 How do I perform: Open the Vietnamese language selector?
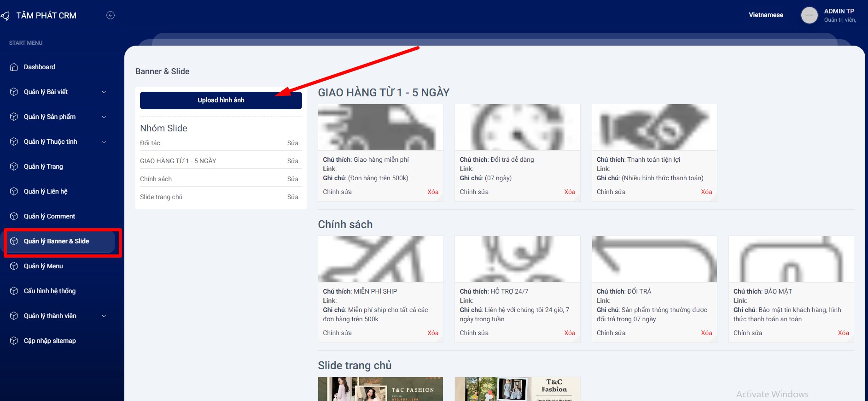coord(766,15)
